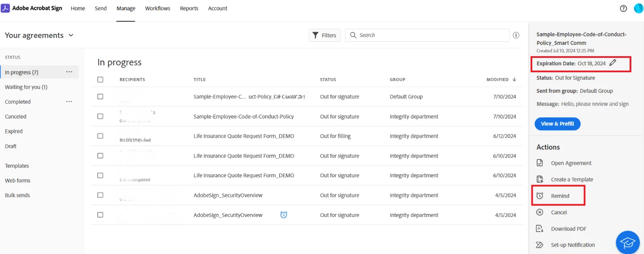
Task: Click the Cancel circle-x icon
Action: pos(540,212)
